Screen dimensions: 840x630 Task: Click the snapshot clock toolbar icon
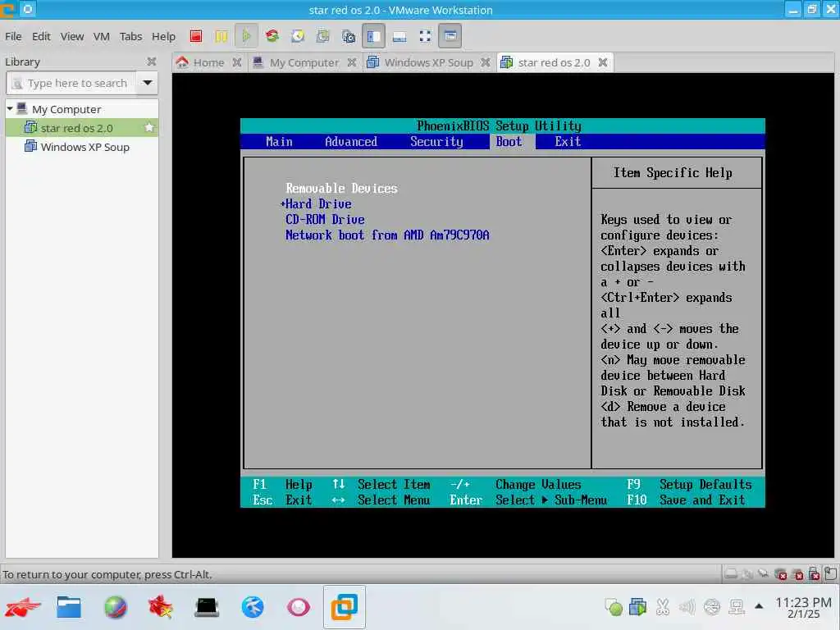298,36
